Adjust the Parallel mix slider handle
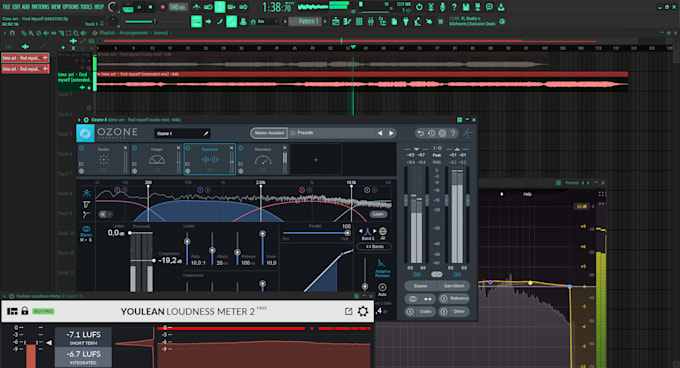 point(347,233)
